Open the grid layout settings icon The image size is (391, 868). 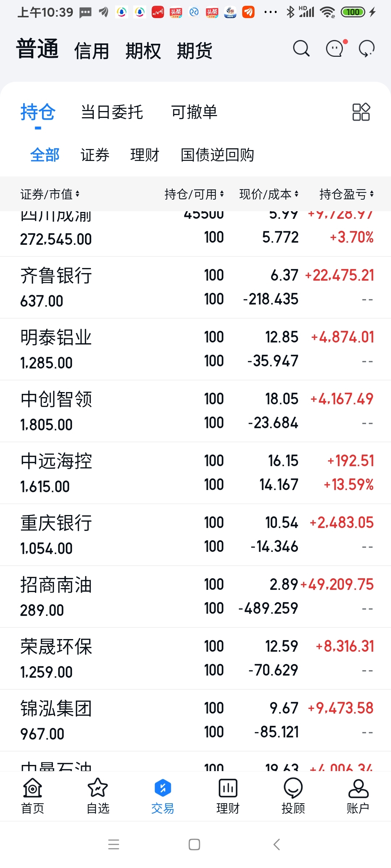pyautogui.click(x=361, y=112)
